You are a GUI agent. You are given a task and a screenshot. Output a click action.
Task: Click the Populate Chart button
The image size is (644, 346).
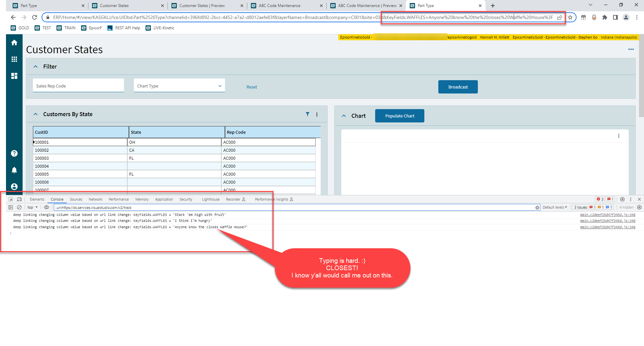(x=400, y=116)
